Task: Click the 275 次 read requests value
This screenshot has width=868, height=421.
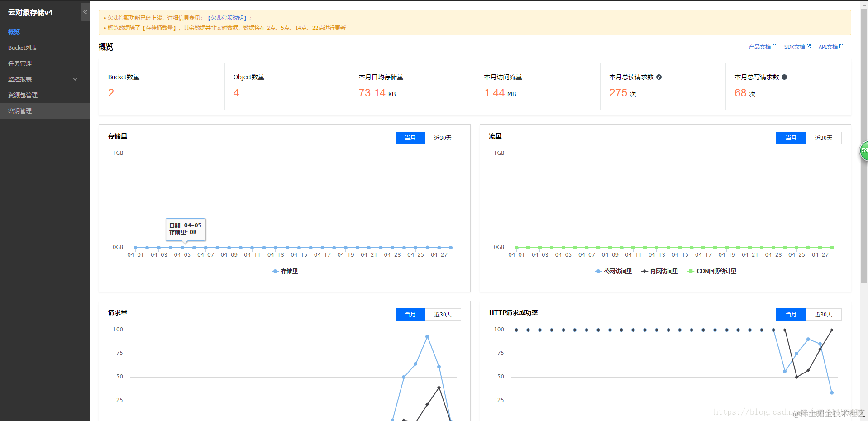Action: coord(623,93)
